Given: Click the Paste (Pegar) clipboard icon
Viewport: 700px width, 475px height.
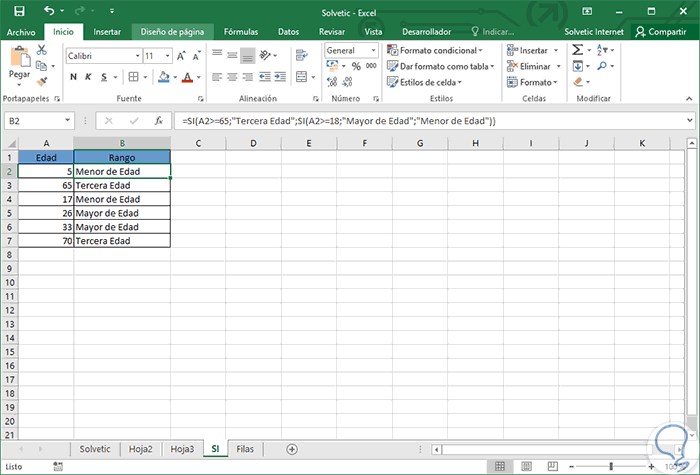Looking at the screenshot, I should click(x=20, y=58).
